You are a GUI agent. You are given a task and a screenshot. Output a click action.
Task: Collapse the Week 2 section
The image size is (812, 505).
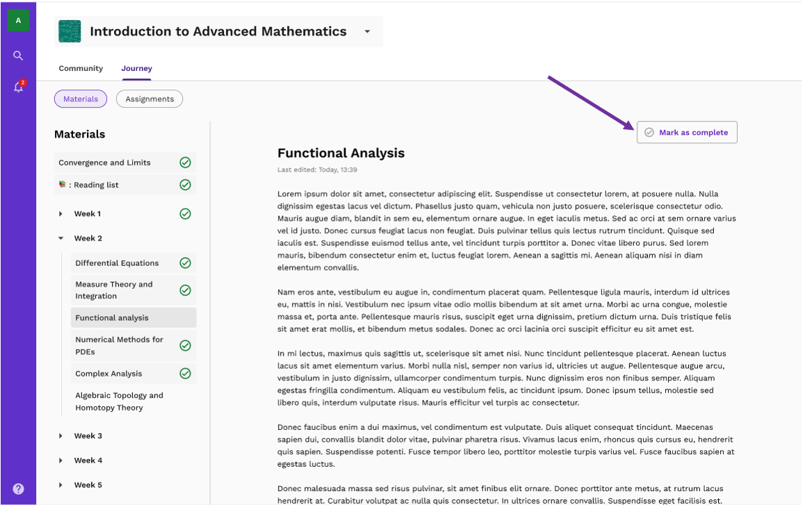[x=60, y=238]
